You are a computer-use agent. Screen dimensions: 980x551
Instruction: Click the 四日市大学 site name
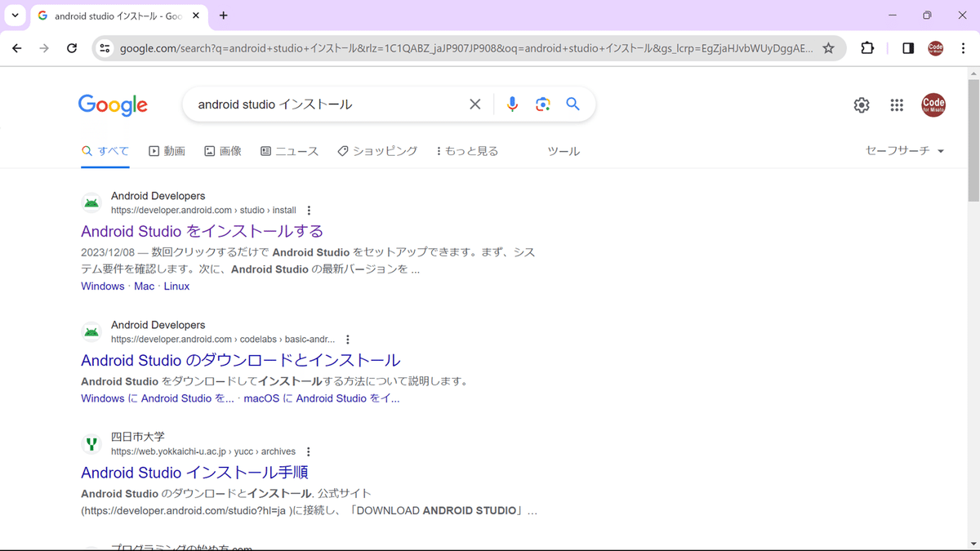tap(138, 437)
